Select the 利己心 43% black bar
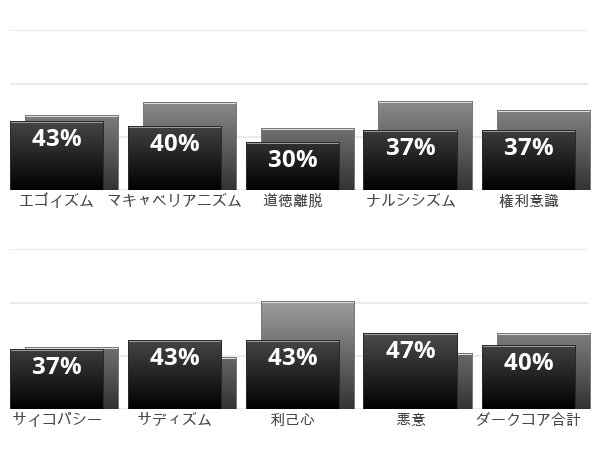597x470 pixels. click(x=293, y=374)
